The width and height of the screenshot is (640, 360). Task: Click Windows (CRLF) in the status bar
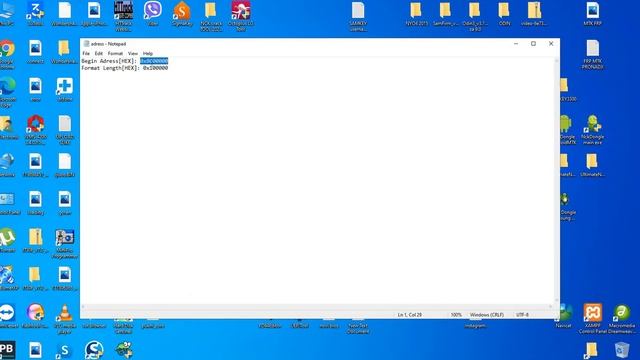pos(487,315)
